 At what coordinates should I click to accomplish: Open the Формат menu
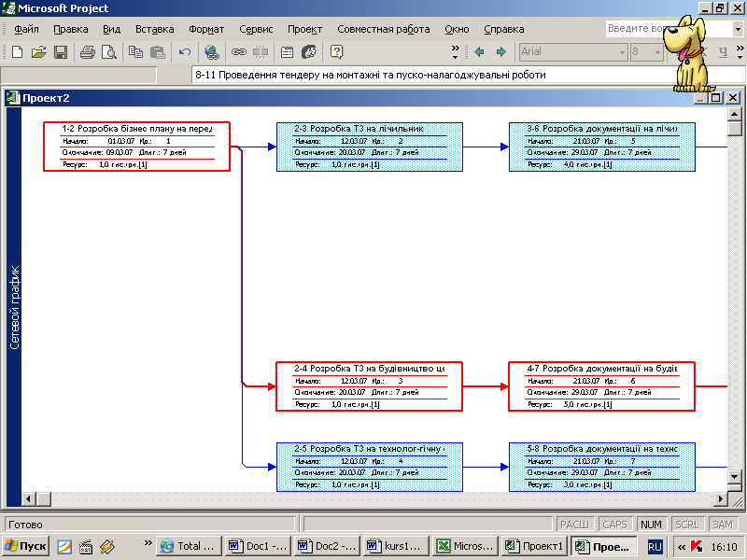(206, 29)
